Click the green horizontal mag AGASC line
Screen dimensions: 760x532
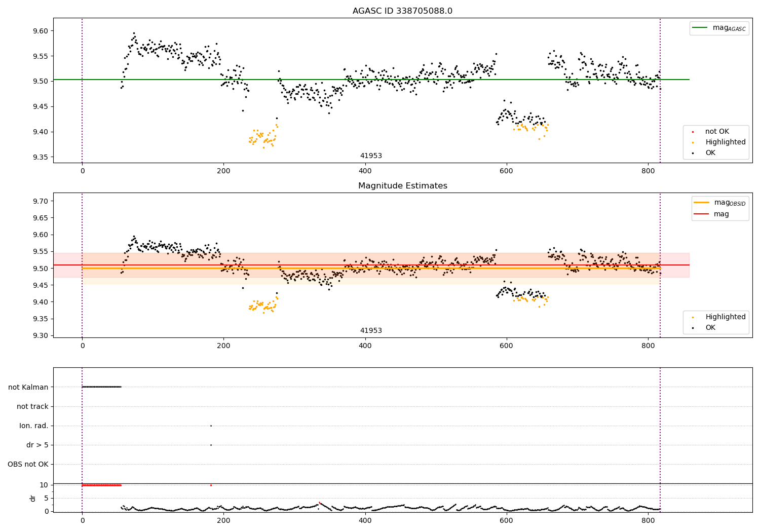pyautogui.click(x=371, y=80)
